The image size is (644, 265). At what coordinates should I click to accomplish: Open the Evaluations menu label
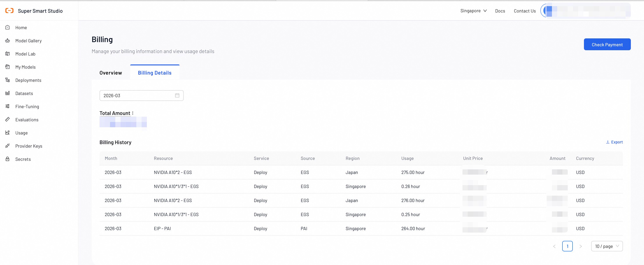27,120
